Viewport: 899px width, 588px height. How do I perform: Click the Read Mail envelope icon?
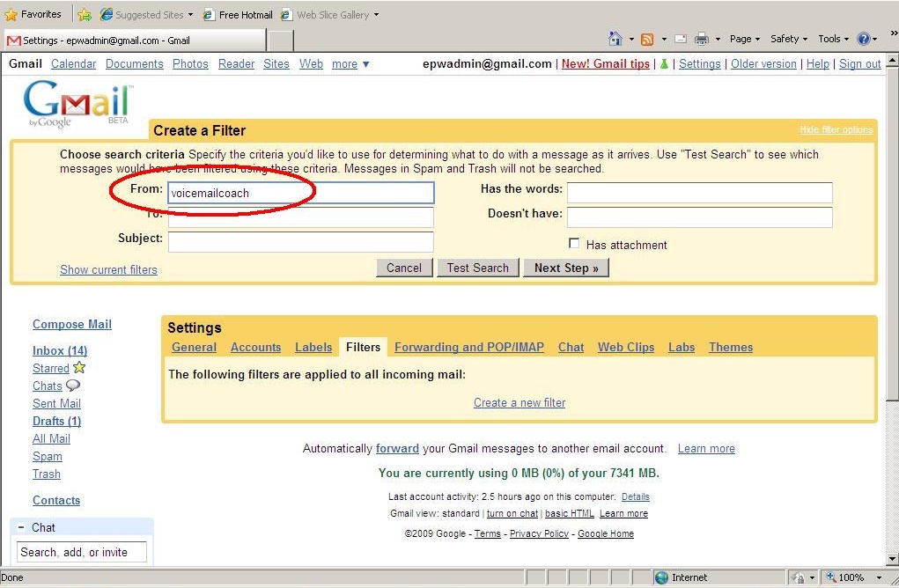pyautogui.click(x=681, y=39)
